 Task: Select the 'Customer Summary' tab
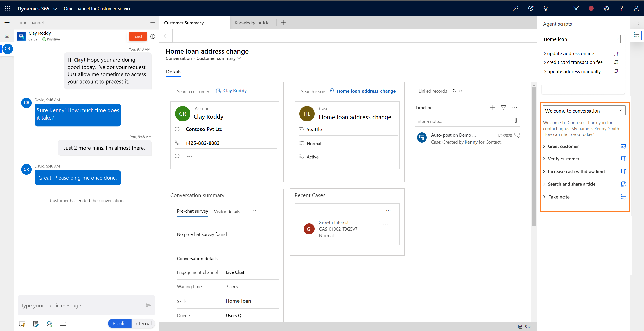(184, 23)
